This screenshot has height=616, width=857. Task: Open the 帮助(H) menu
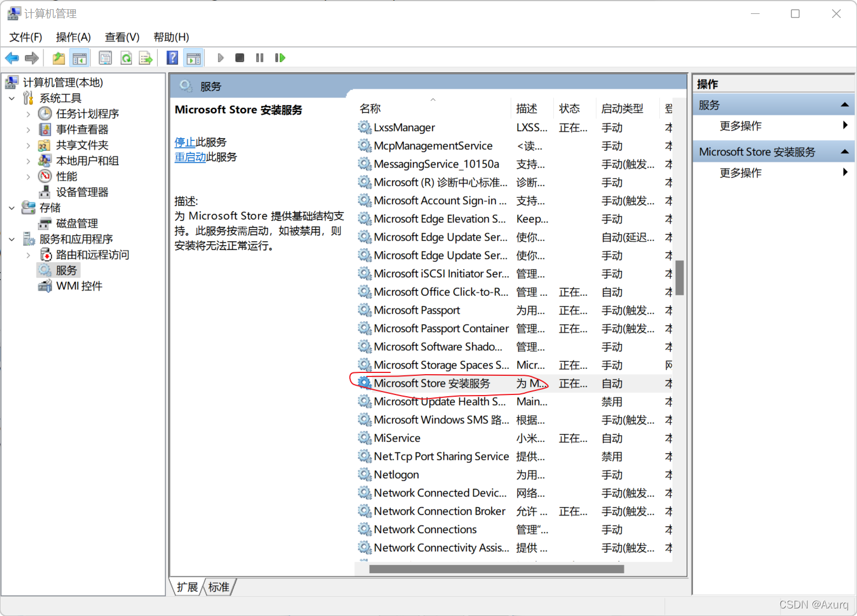click(171, 37)
